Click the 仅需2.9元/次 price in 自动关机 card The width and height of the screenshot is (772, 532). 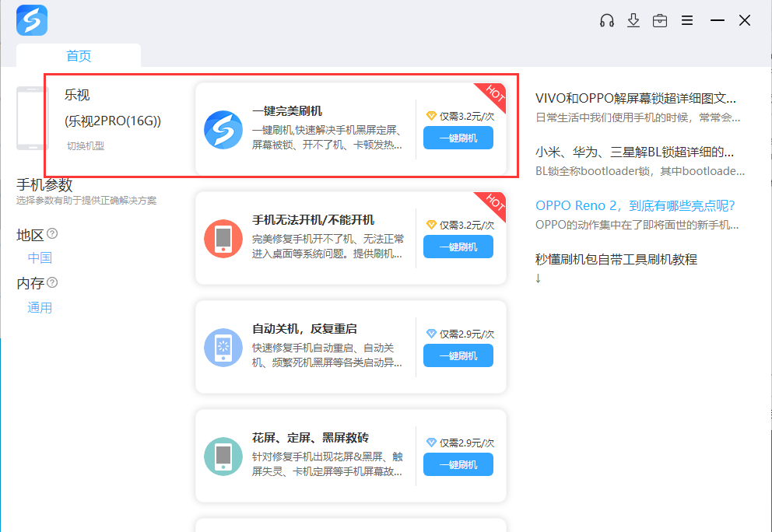click(467, 334)
